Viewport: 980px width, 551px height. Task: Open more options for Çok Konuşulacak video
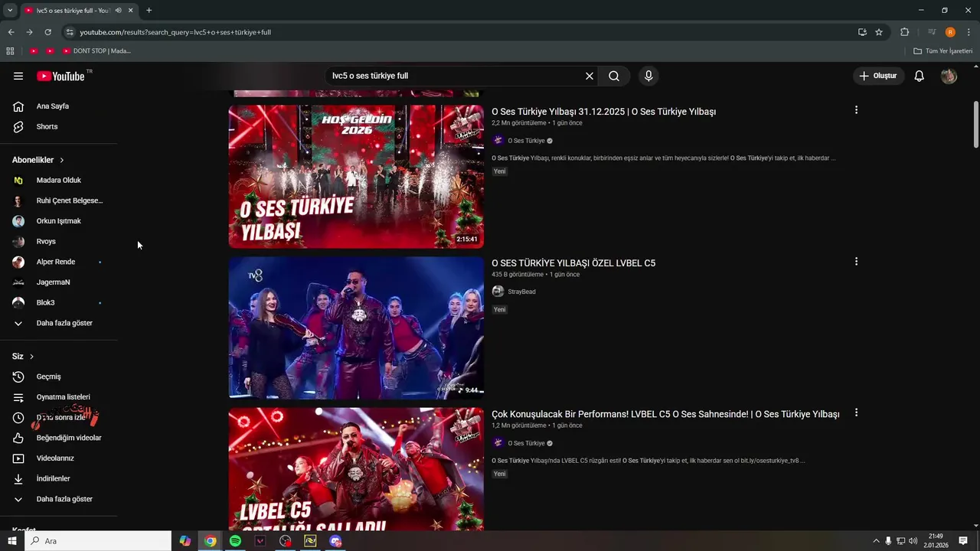point(856,412)
